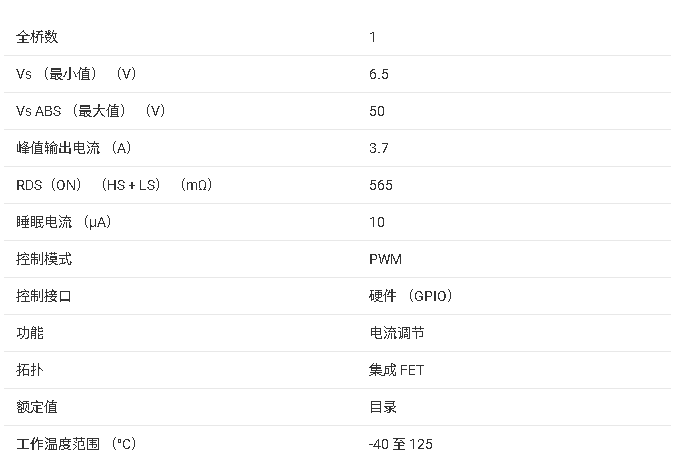
Task: Click the 控制接口 label
Action: pos(44,296)
